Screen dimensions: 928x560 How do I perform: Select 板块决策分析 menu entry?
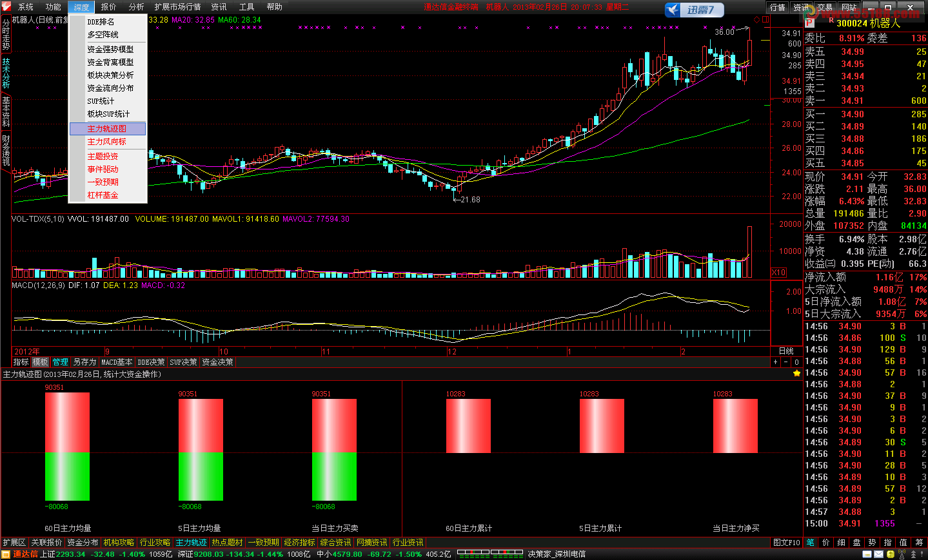coord(108,75)
